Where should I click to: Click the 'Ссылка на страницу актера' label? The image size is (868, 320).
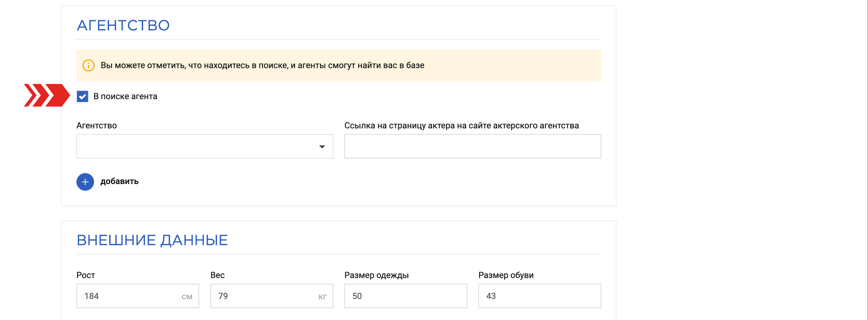coord(461,126)
